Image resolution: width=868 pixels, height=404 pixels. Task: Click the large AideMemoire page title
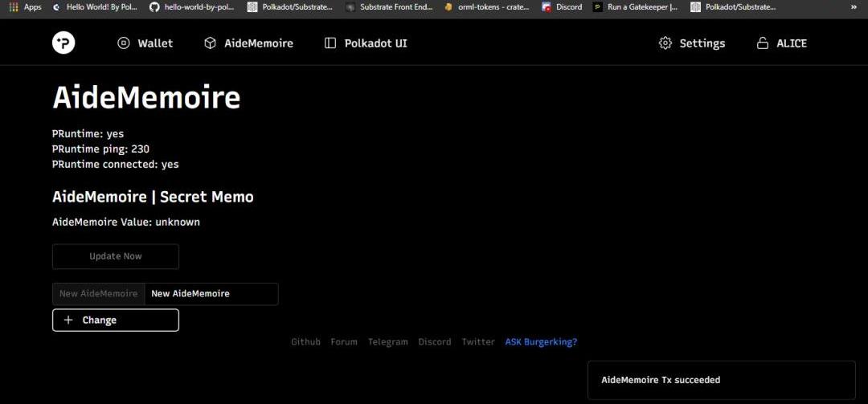pos(147,97)
